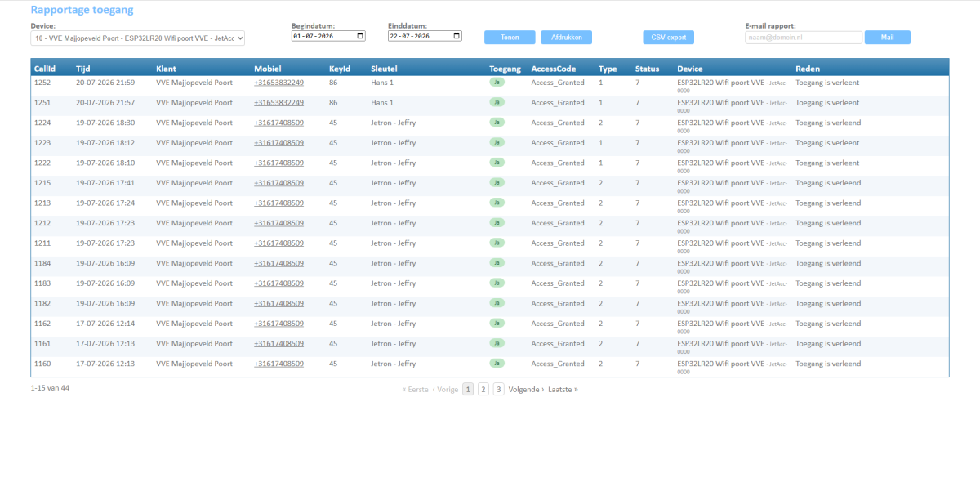Open mobile number link in row 1223
The width and height of the screenshot is (980, 482).
pos(278,143)
